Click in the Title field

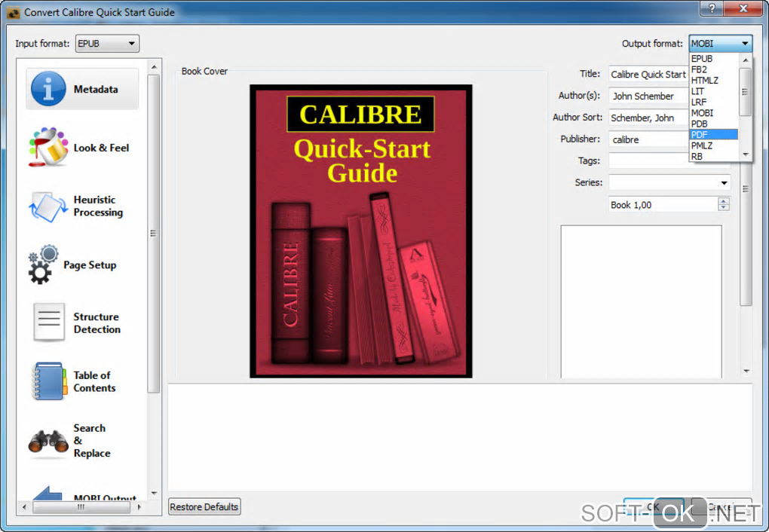(x=648, y=74)
